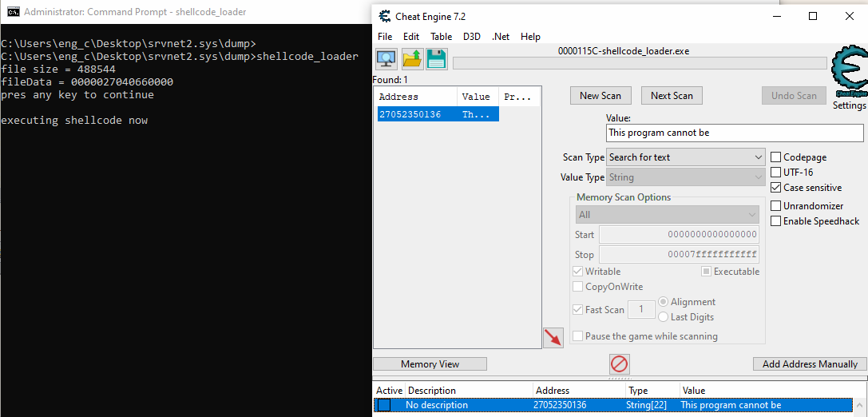
Task: Uncheck the Case sensitive checkbox
Action: tap(776, 188)
